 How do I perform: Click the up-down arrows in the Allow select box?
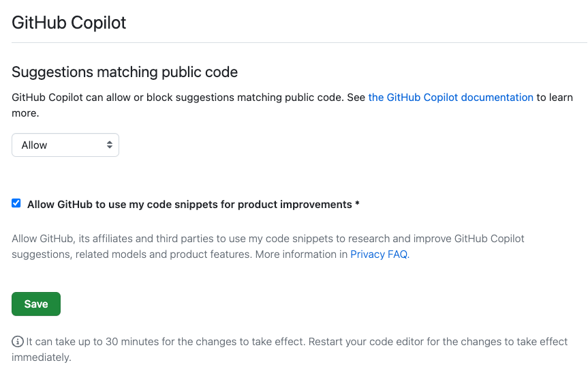(110, 145)
